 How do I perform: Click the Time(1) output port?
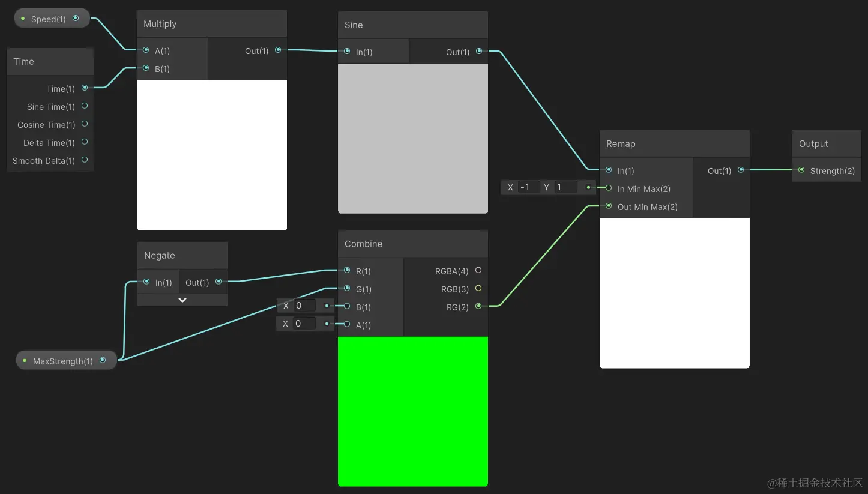pos(85,88)
